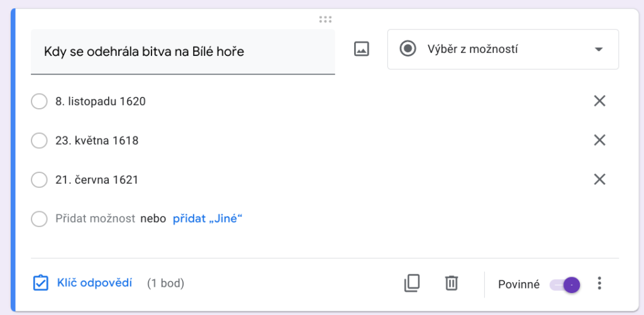This screenshot has height=315, width=644.
Task: Select radio button for 21. června 1621
Action: coord(39,180)
